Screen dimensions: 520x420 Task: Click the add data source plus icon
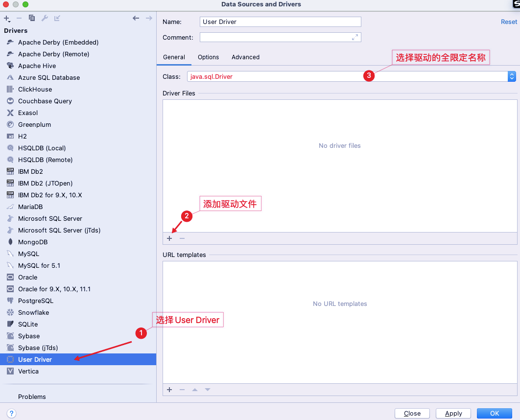tap(7, 18)
